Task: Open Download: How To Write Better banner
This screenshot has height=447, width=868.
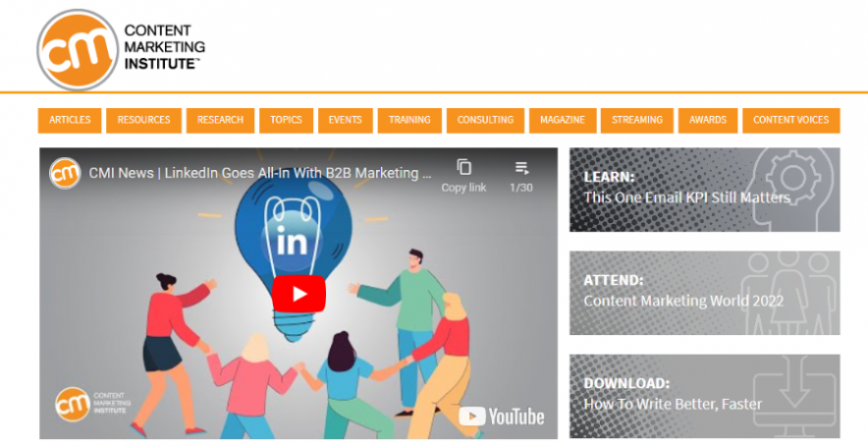Action: tap(705, 396)
